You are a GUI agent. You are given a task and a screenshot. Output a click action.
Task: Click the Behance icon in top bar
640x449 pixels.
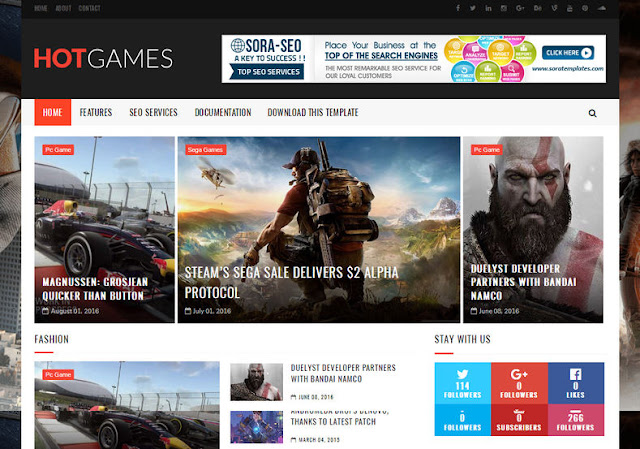tap(538, 8)
